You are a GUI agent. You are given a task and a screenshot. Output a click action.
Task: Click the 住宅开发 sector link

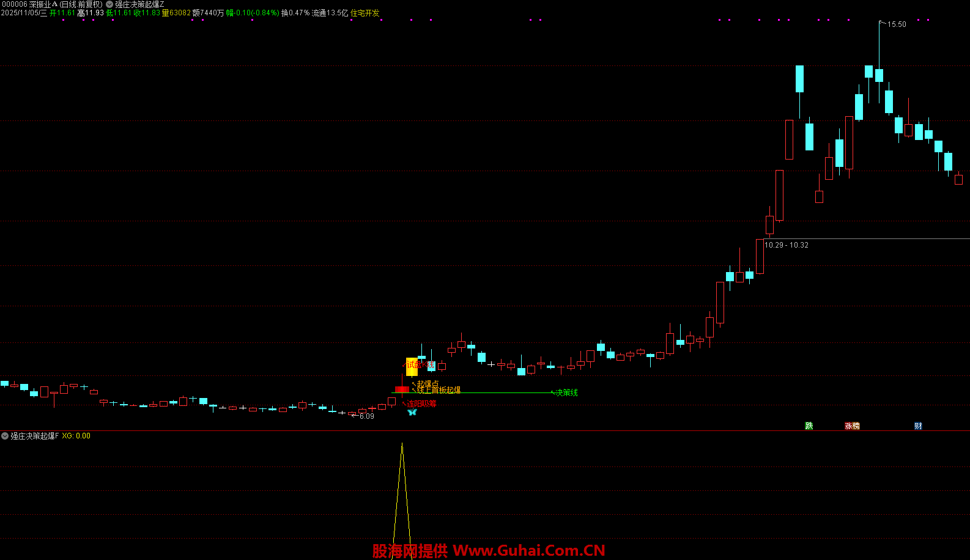tap(365, 13)
